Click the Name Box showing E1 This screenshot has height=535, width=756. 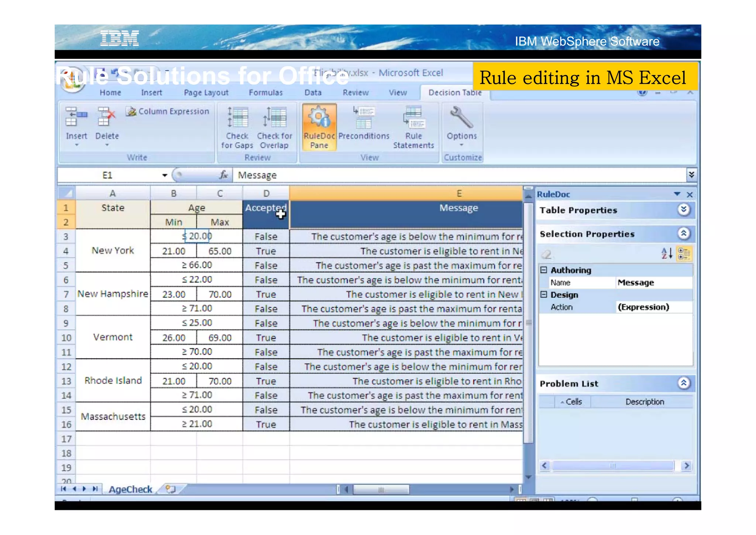[x=107, y=175]
